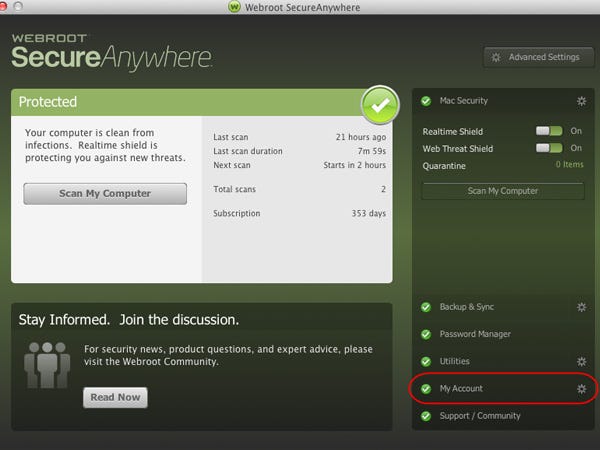Open the Mac Security section
Screen dimensions: 600x450
tap(503, 101)
